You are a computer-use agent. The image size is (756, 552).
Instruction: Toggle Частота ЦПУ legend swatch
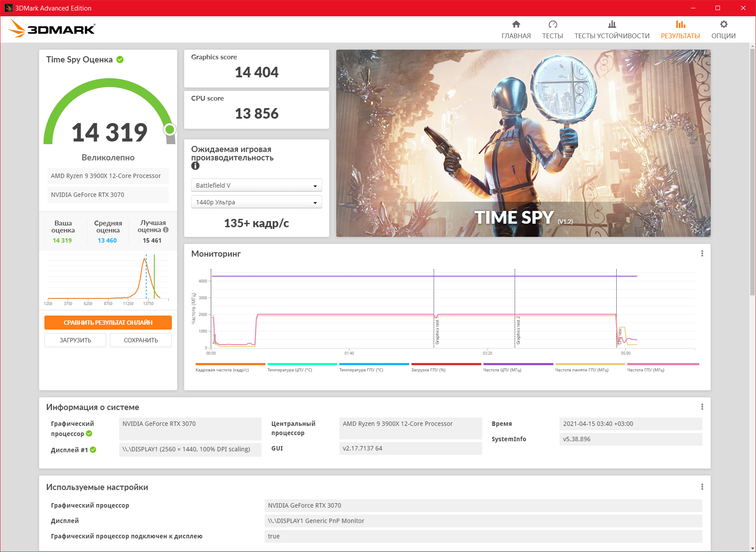click(x=518, y=364)
